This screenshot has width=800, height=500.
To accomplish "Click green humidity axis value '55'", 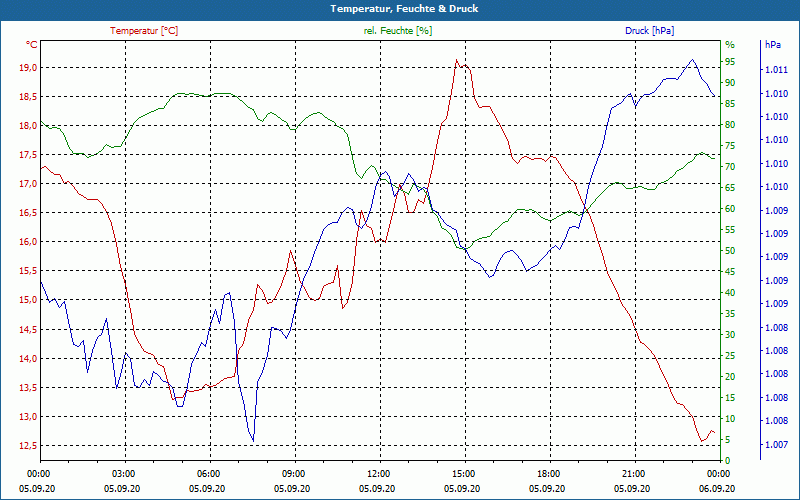I will 730,230.
